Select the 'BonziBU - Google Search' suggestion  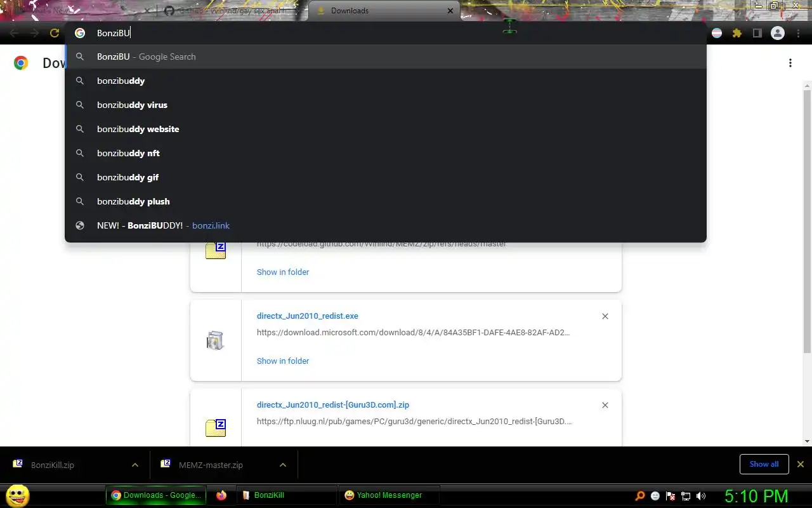coord(386,57)
